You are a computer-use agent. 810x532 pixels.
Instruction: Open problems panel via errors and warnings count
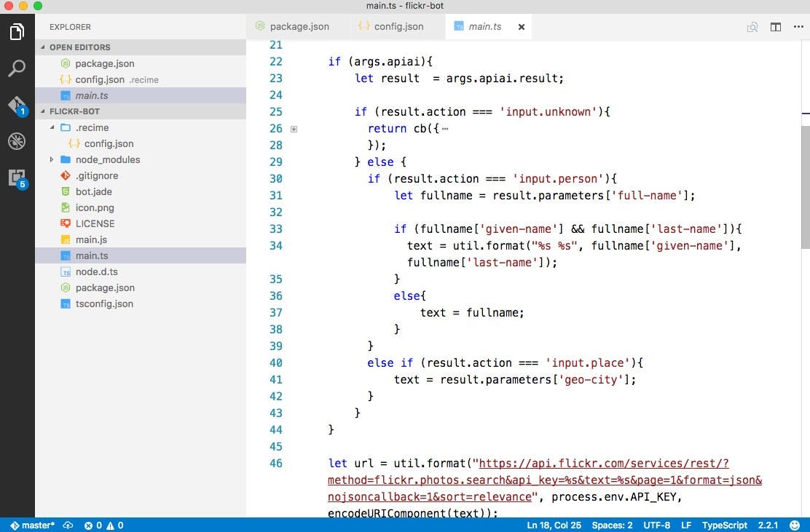coord(104,525)
